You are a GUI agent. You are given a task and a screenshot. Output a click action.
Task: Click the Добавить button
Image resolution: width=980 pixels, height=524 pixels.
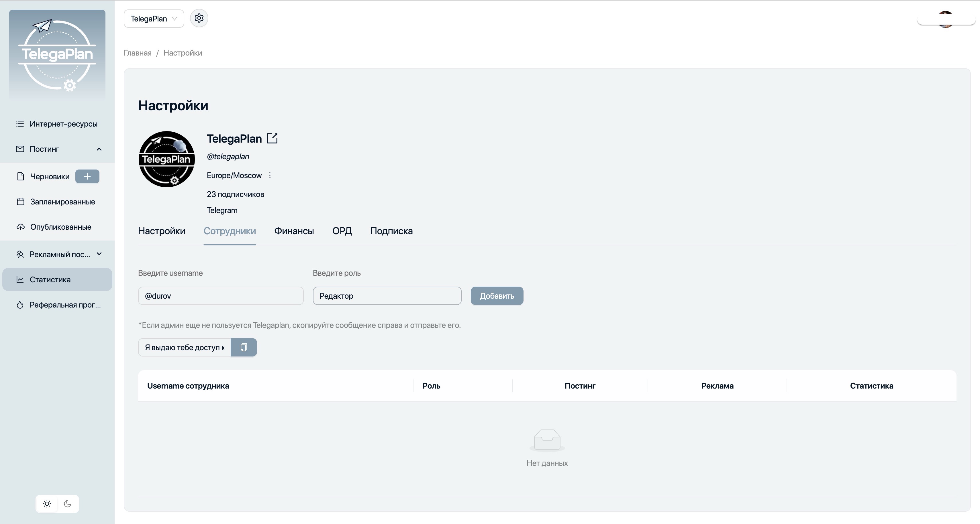coord(497,296)
